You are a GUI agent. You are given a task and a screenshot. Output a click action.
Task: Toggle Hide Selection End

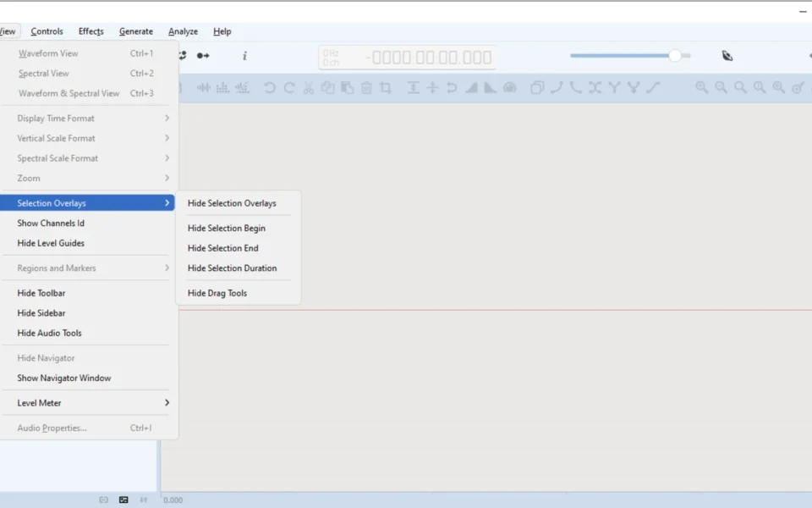coord(239,248)
